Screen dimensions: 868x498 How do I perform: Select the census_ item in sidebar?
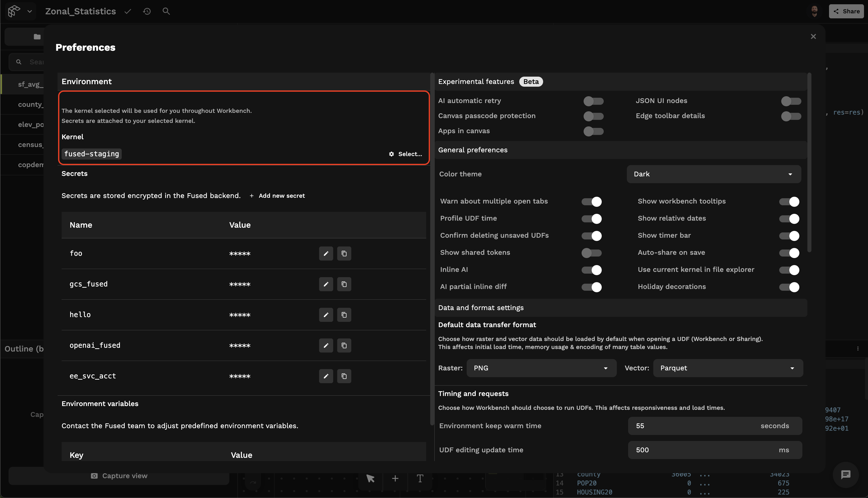pyautogui.click(x=30, y=145)
